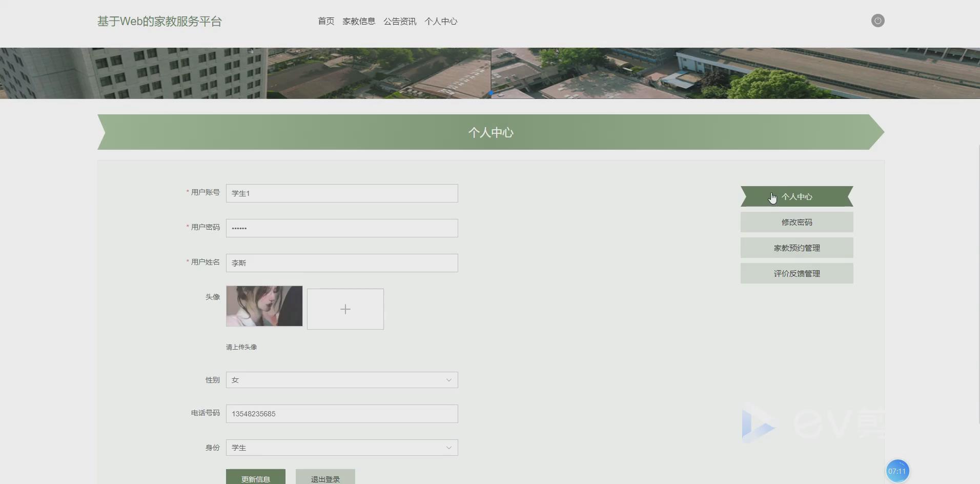Click the 个人中心 banner heading
The height and width of the screenshot is (484, 980).
[x=491, y=132]
